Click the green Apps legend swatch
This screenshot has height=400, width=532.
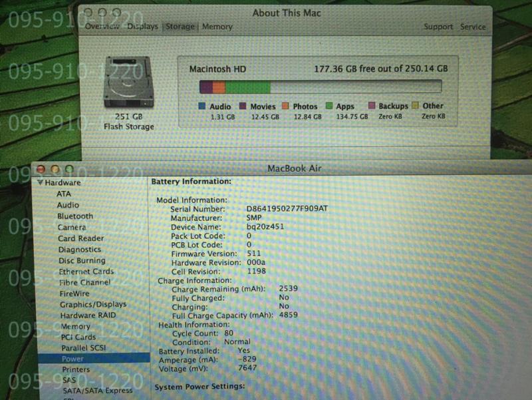tap(329, 106)
